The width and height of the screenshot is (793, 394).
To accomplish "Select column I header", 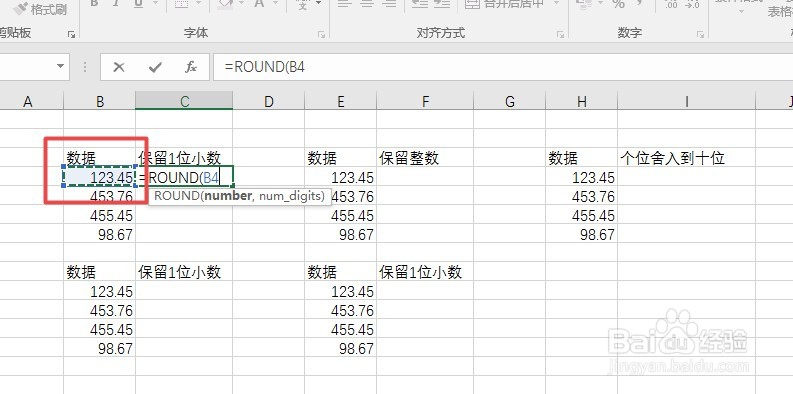I will pos(687,102).
